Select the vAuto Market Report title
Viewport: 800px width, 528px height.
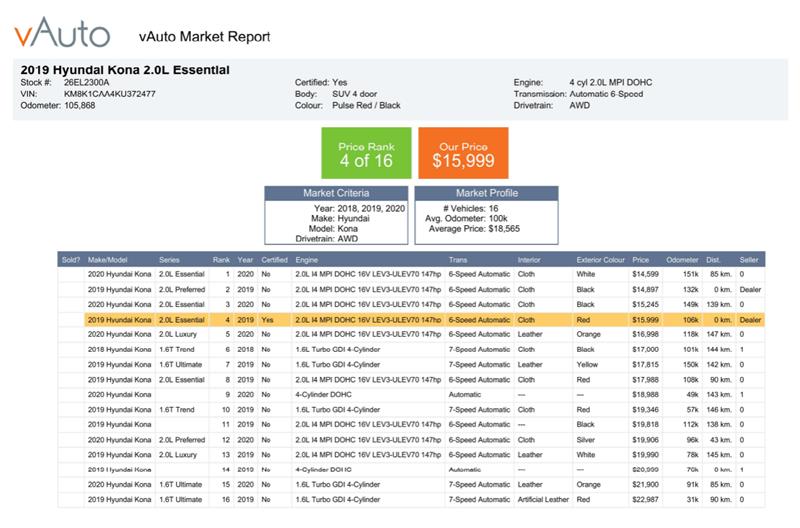click(205, 37)
